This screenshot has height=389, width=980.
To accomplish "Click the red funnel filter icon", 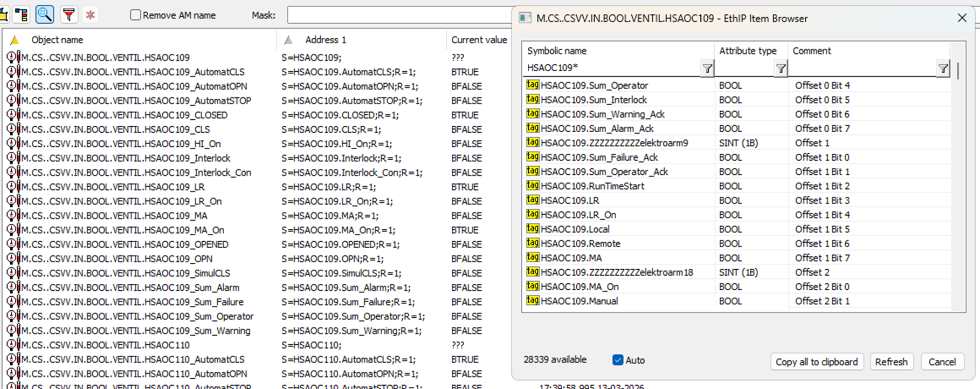I will point(68,15).
